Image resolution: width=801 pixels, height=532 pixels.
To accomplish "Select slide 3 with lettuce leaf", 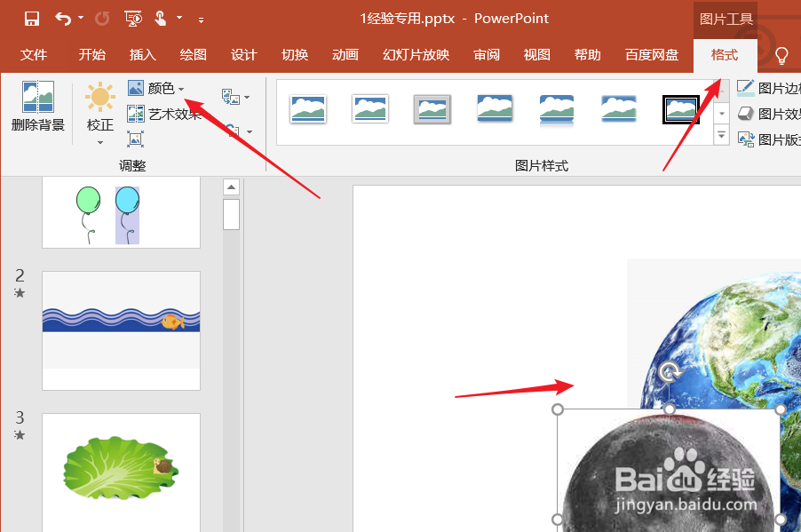I will pos(121,472).
